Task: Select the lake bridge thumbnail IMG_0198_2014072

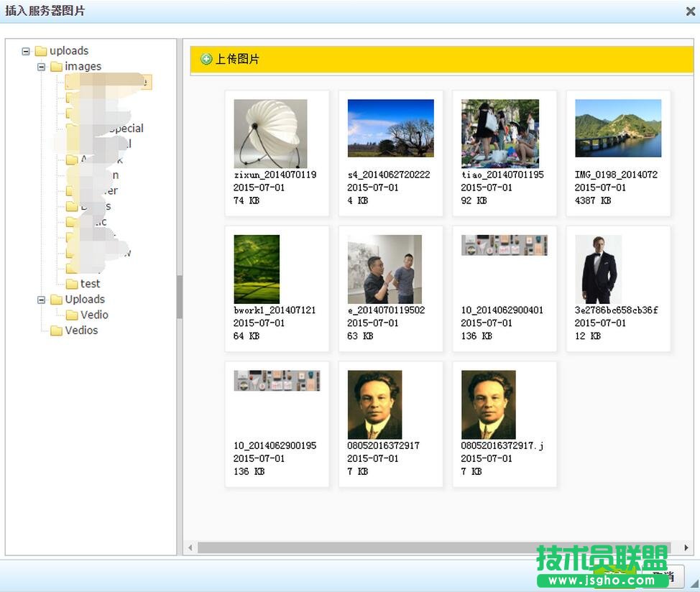Action: 618,128
